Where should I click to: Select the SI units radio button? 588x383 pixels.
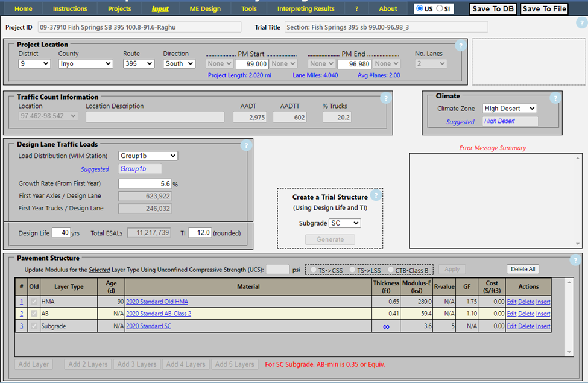[440, 9]
